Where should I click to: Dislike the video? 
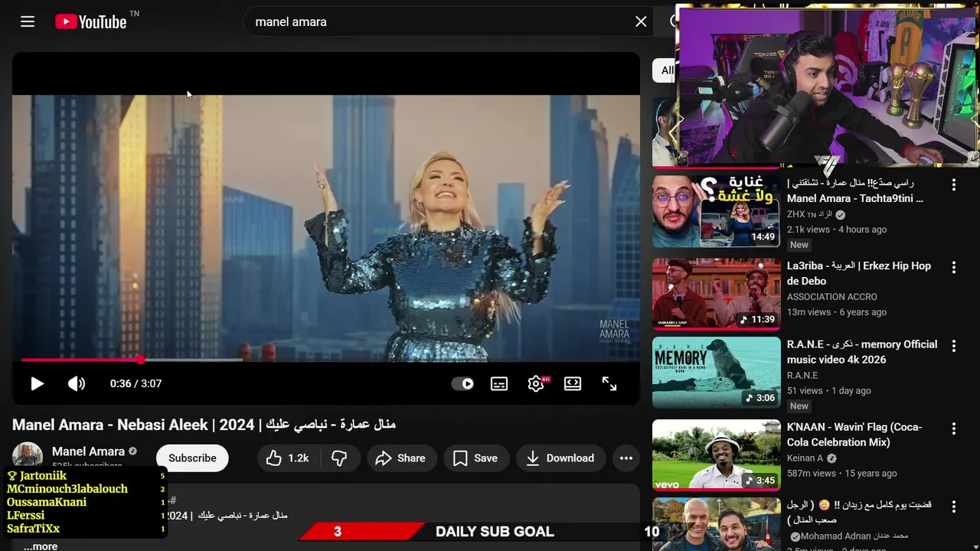coord(339,458)
